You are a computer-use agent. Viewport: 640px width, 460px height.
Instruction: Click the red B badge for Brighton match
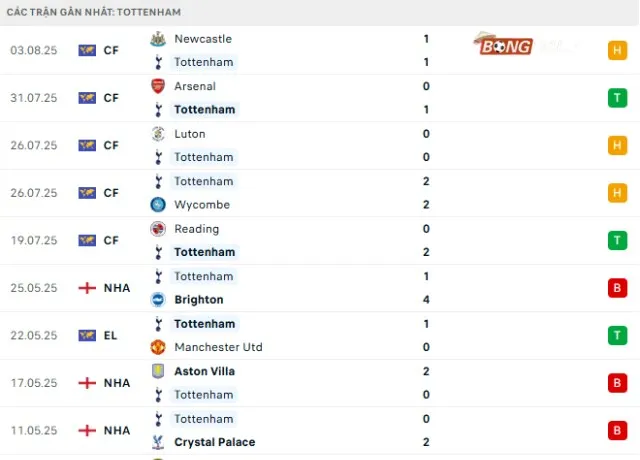pyautogui.click(x=617, y=288)
